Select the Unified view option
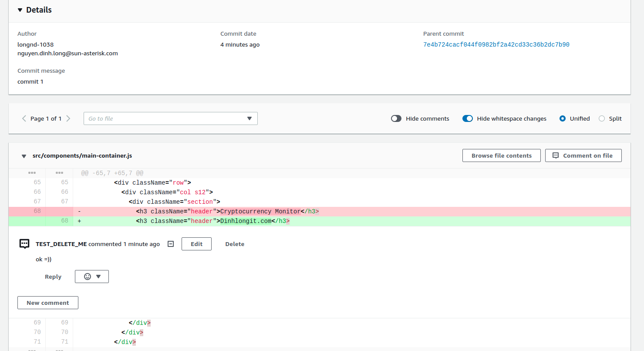This screenshot has height=351, width=644. pos(563,118)
